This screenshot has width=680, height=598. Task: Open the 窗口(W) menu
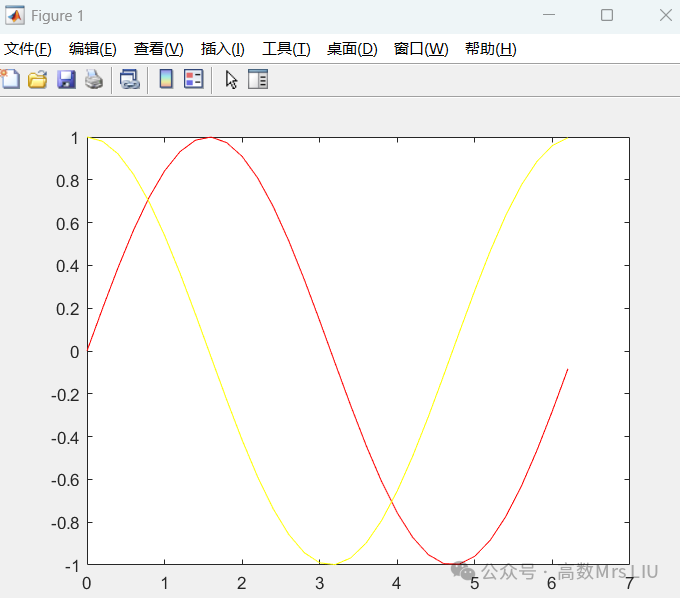[x=421, y=49]
